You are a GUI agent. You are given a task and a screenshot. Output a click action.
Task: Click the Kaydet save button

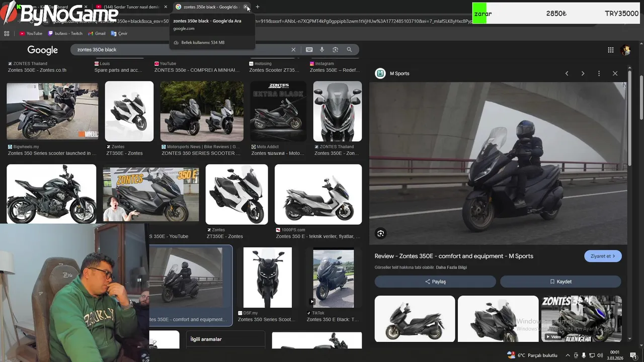[560, 282]
